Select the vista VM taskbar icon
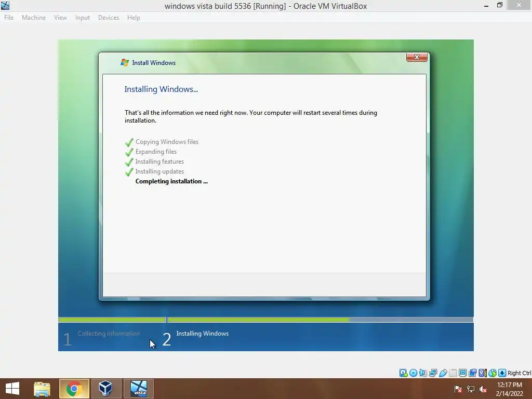 (139, 389)
